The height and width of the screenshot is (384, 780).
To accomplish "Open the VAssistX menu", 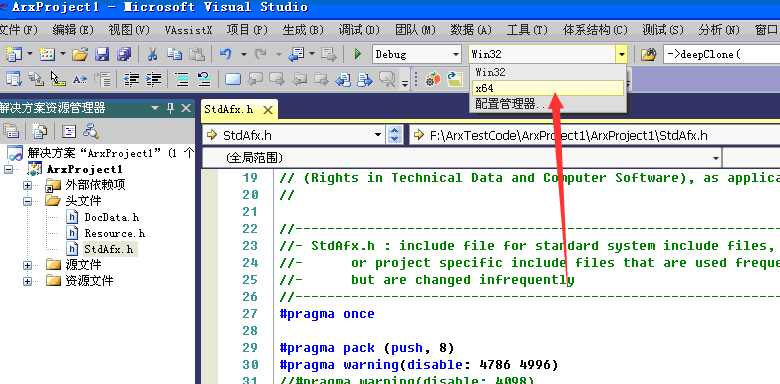I will point(189,30).
